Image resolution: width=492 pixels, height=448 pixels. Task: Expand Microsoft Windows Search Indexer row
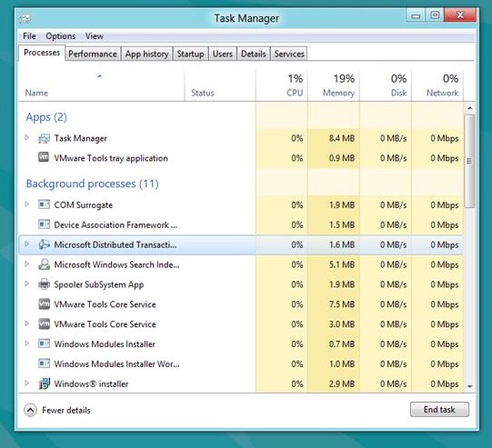[26, 264]
